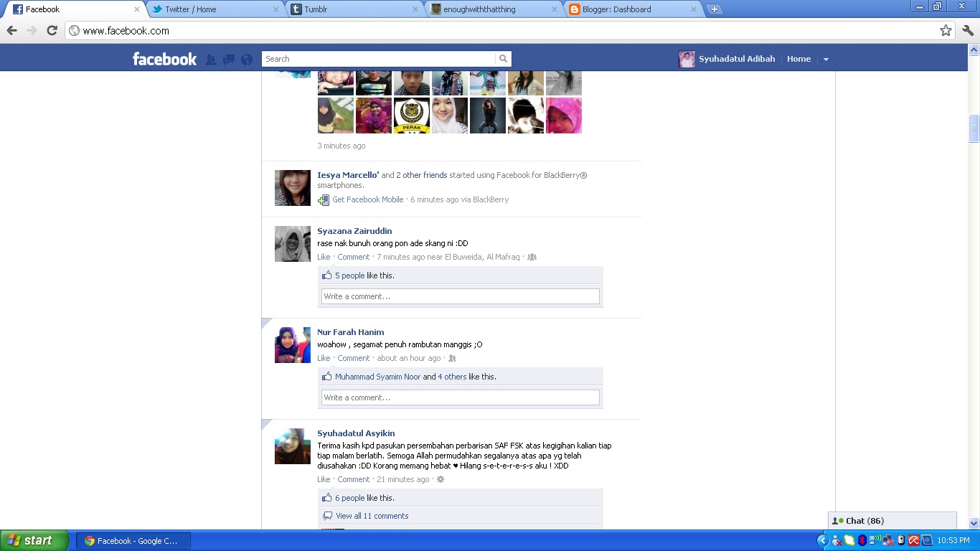Click the comment box under Syazana's post

click(x=461, y=296)
